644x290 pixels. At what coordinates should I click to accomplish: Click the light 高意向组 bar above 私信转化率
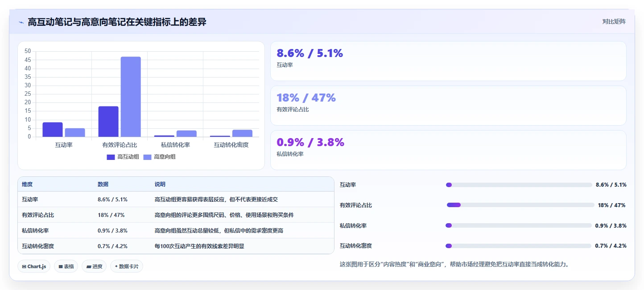pyautogui.click(x=186, y=134)
